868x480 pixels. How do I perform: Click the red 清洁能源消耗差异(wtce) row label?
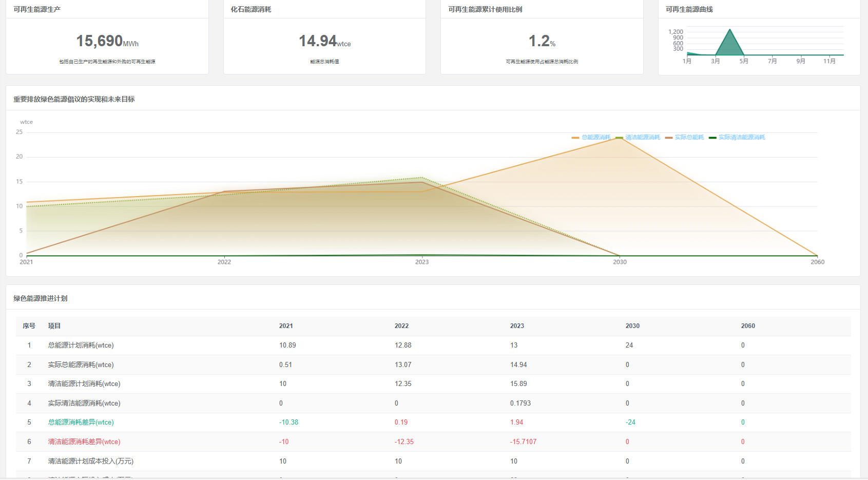(x=84, y=442)
